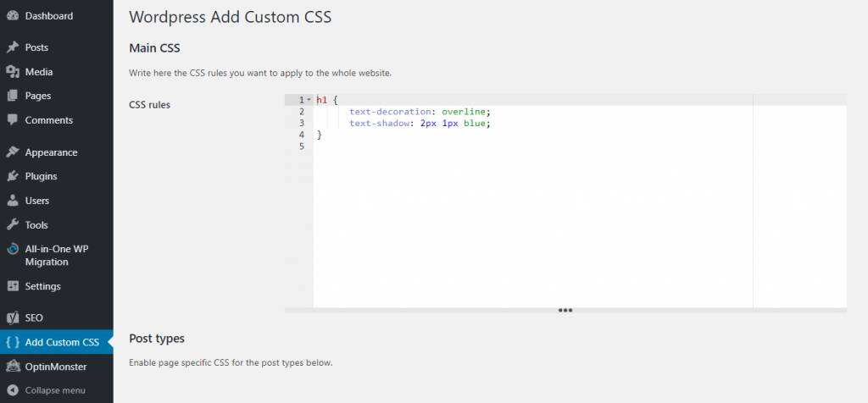Click the text-shadow property line
The image size is (868, 403).
[420, 124]
